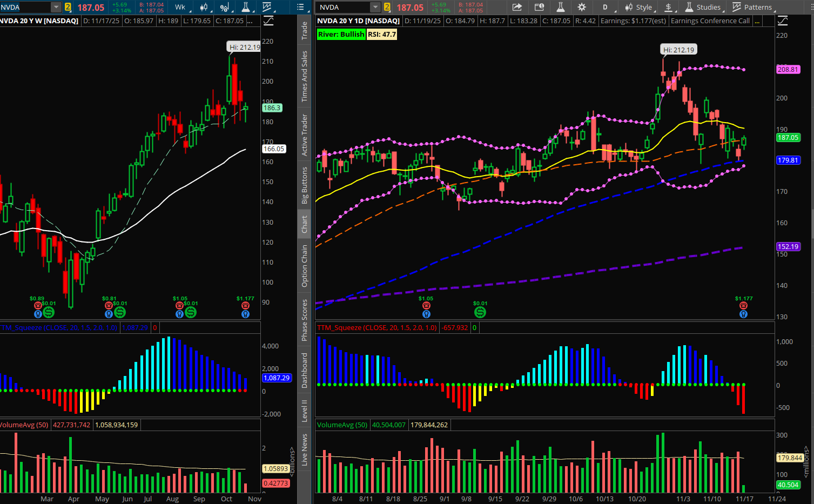
Task: Click $0.89 earnings phone icon on weekly chart
Action: click(38, 306)
